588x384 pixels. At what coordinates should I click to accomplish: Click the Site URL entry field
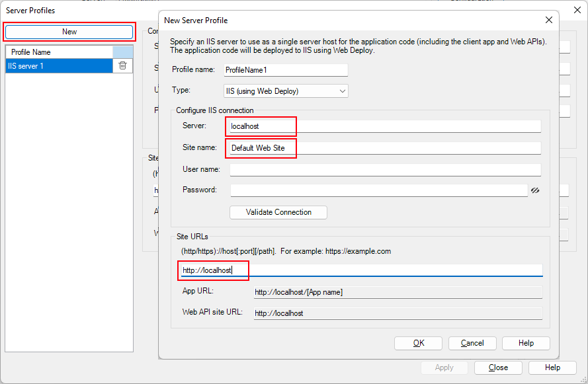pos(360,270)
